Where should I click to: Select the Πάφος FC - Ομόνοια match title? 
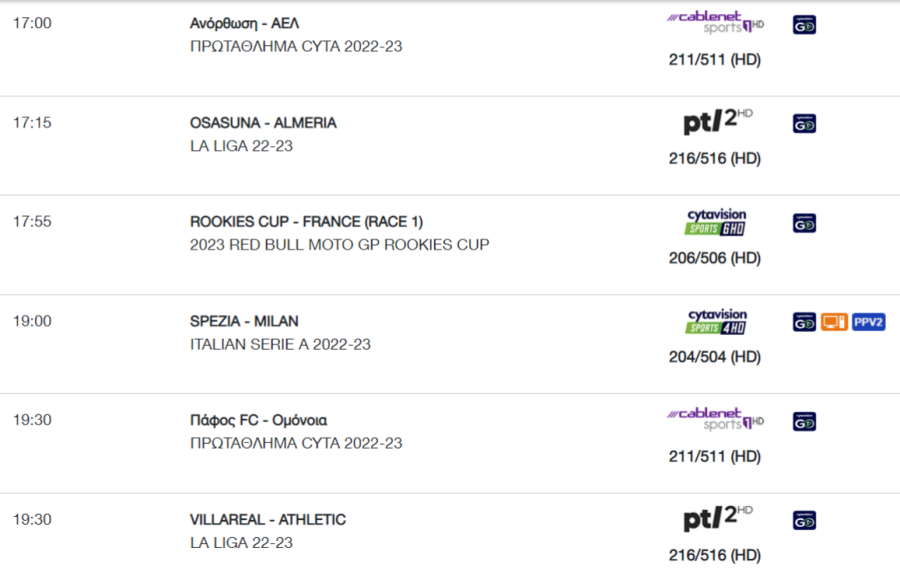(258, 421)
